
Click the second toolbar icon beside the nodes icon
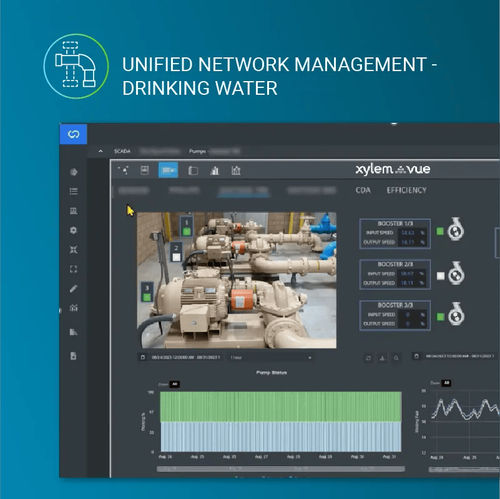click(x=144, y=170)
